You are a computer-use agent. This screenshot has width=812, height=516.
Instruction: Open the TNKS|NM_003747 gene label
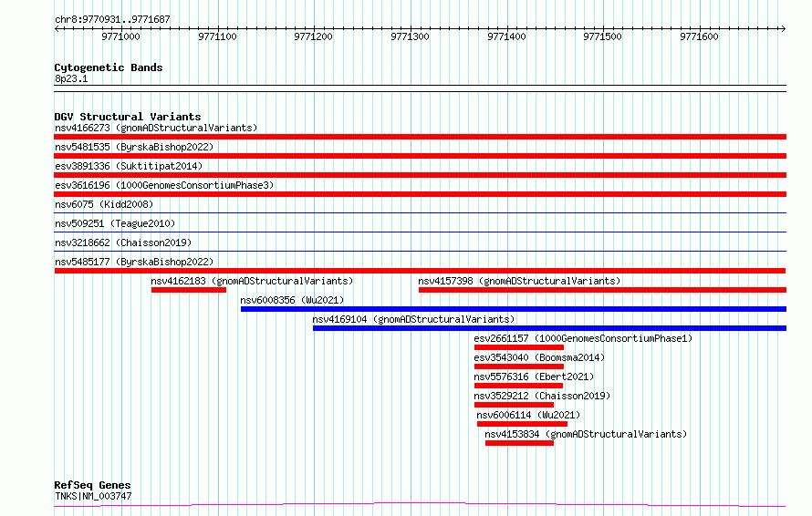coord(93,496)
